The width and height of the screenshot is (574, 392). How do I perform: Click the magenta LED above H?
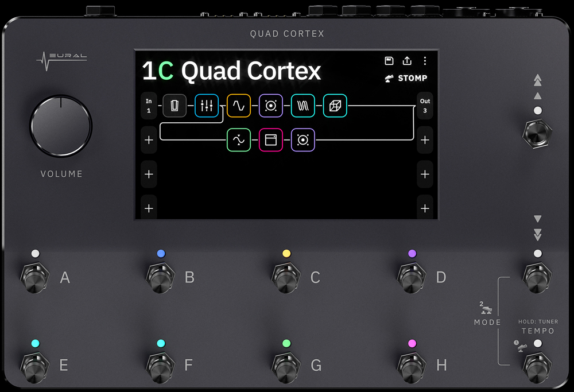412,343
